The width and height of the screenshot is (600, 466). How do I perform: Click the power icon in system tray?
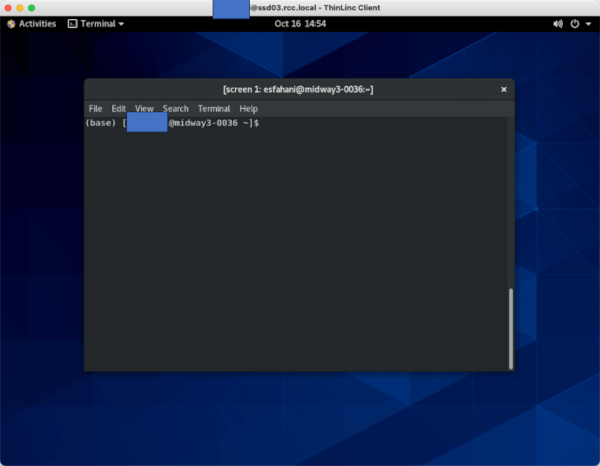574,23
